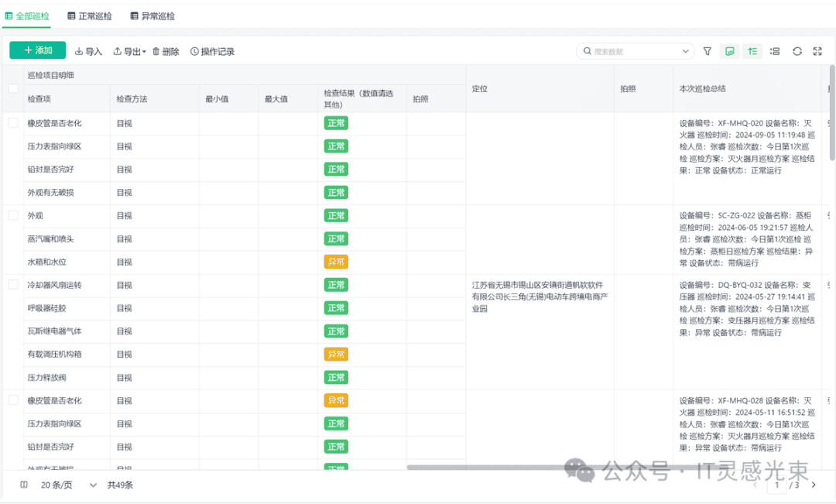Click the 异常 tag in 水箱和水位 row
The image size is (836, 504).
336,262
